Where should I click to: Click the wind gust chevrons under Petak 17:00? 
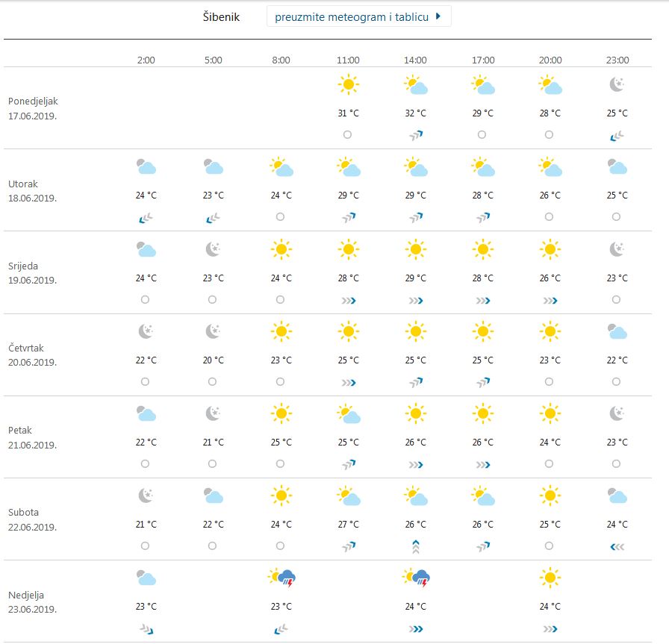click(482, 463)
